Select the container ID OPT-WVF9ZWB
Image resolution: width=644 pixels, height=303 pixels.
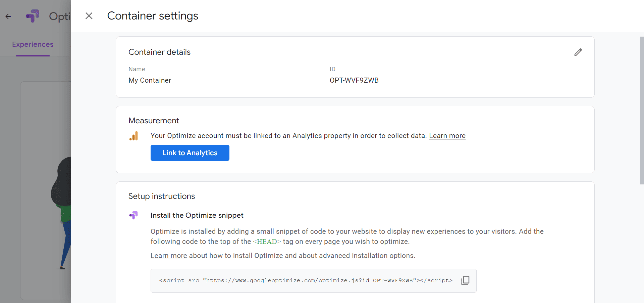pyautogui.click(x=354, y=80)
